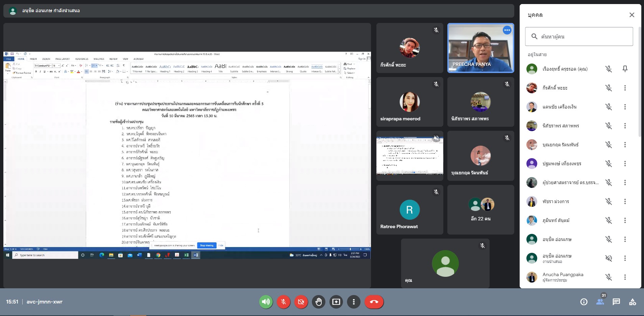Image resolution: width=644 pixels, height=316 pixels.
Task: Open more options in the bottom call bar
Action: pos(354,302)
